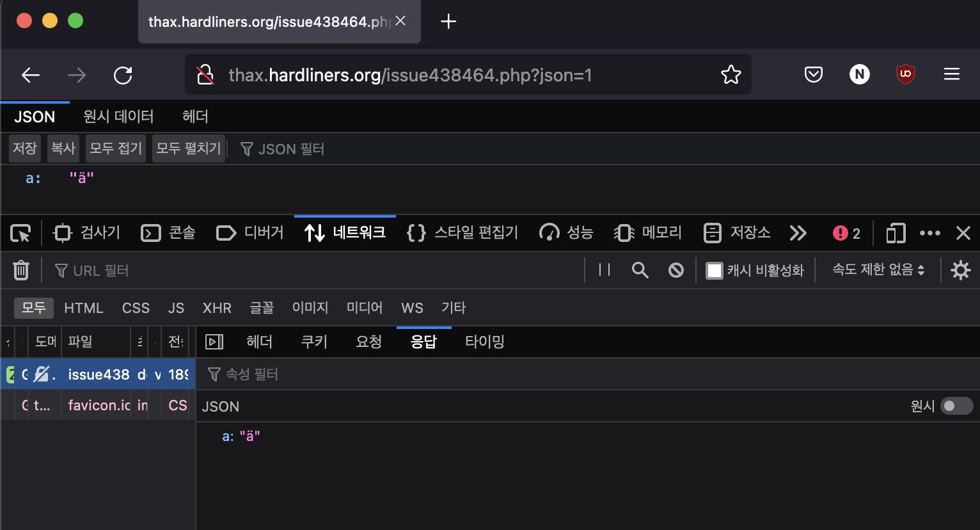Toggle the 원시 raw JSON switch

click(x=957, y=406)
